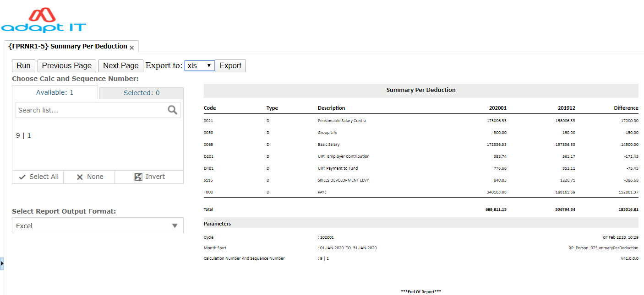Viewport: 644px width, 295px height.
Task: Go to Previous Page
Action: pos(67,66)
